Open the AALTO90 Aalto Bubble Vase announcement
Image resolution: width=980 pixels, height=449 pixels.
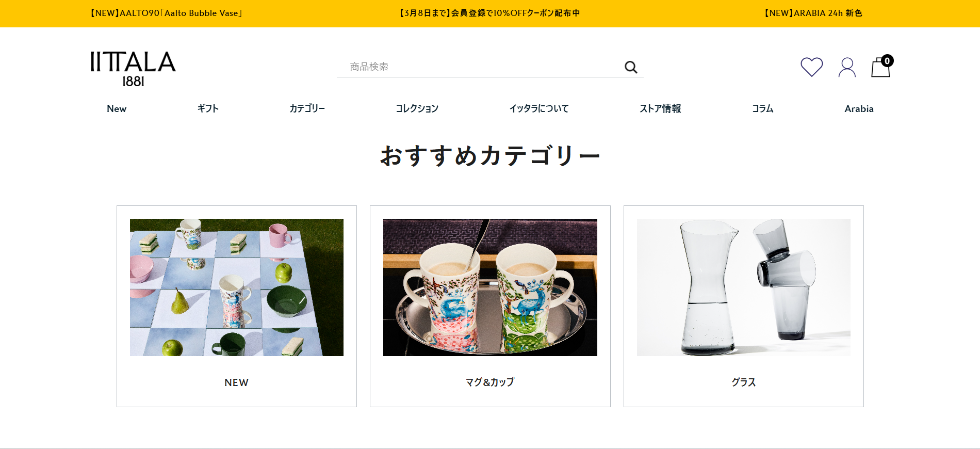pyautogui.click(x=166, y=13)
